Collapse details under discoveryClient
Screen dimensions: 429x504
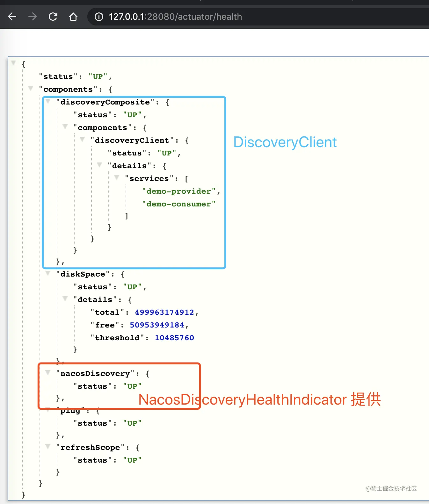click(99, 165)
